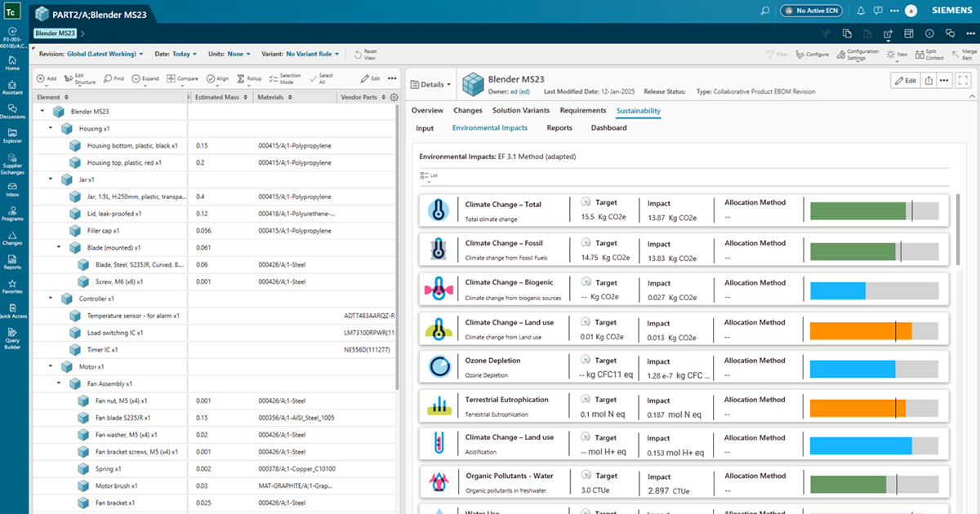The height and width of the screenshot is (514, 980).
Task: Open the column settings gear in the structure table
Action: (394, 97)
